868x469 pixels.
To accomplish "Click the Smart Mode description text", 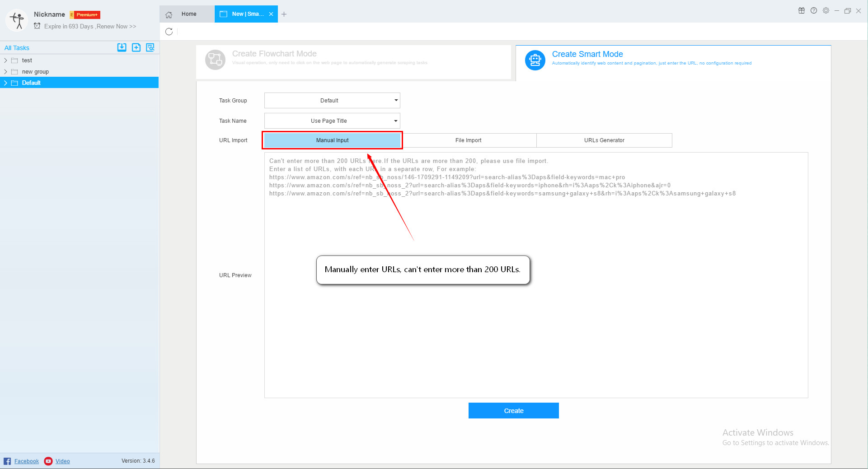I will click(652, 63).
